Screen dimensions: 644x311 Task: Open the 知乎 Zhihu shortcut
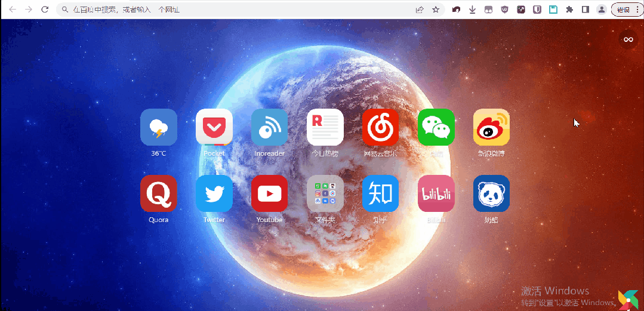380,193
